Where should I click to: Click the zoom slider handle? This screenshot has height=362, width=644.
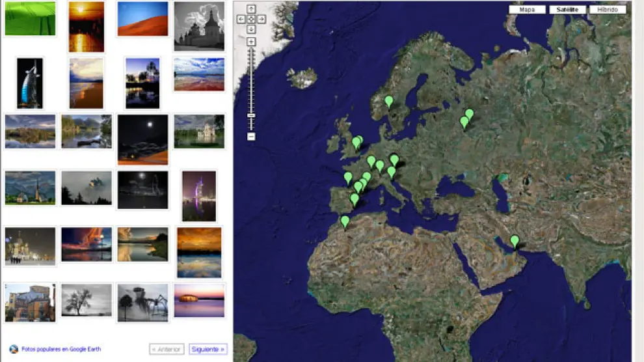(252, 116)
